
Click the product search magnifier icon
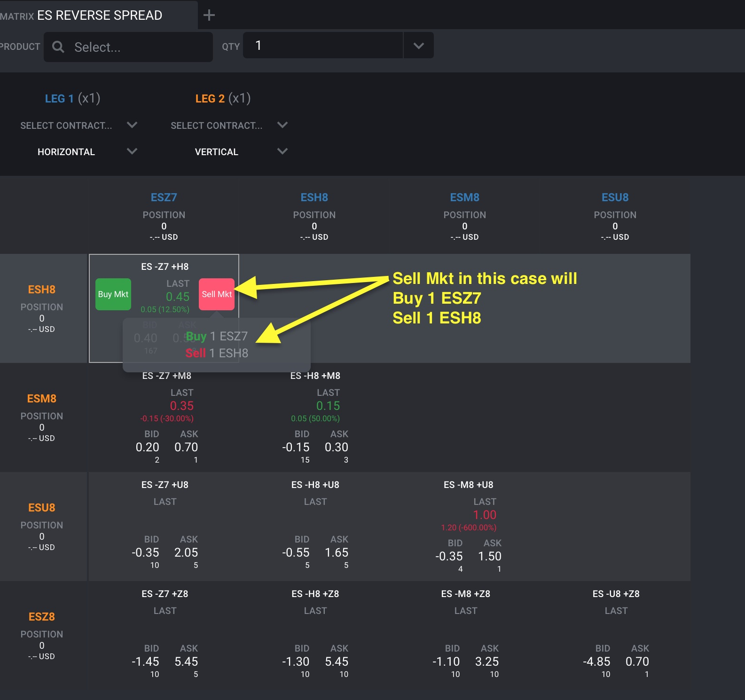tap(58, 47)
